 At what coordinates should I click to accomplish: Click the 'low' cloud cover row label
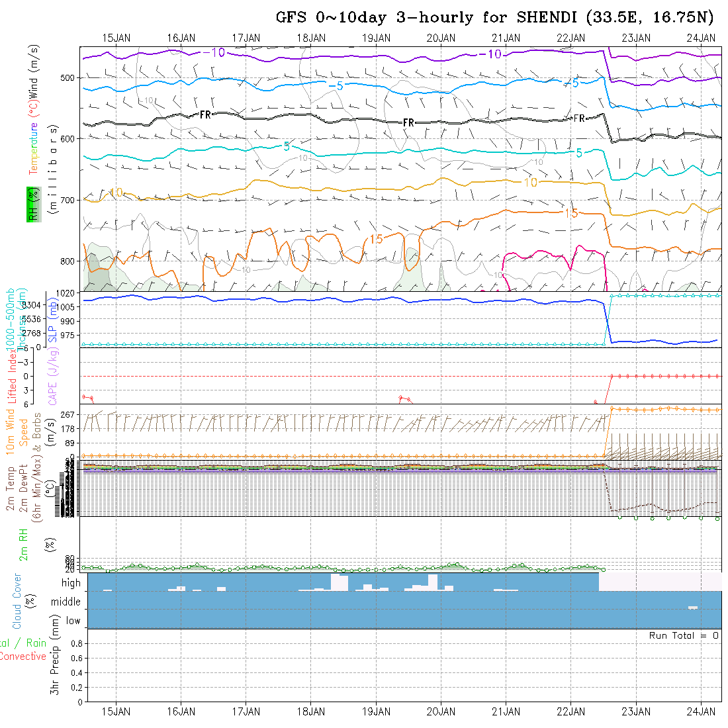click(73, 621)
